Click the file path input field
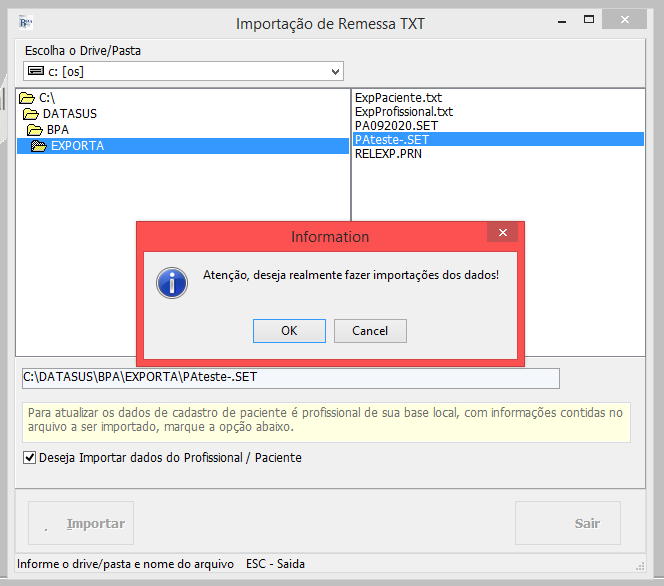Image resolution: width=664 pixels, height=586 pixels. point(290,378)
